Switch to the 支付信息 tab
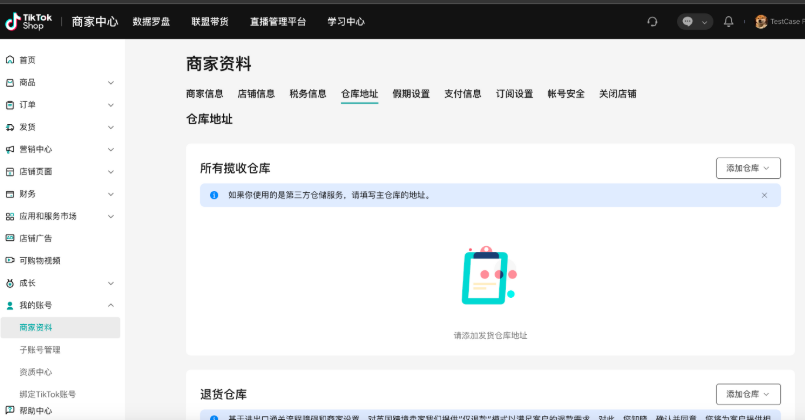 [463, 93]
